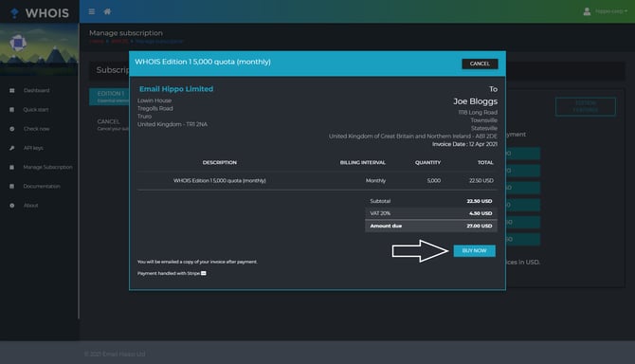The height and width of the screenshot is (364, 635).
Task: Click the CANCEL button in the invoice header
Action: [480, 64]
